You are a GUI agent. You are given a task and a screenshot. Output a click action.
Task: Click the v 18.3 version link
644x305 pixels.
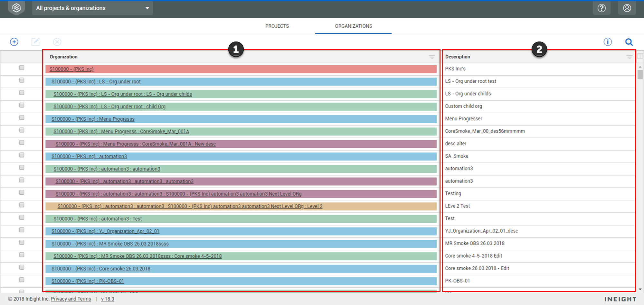coord(108,299)
